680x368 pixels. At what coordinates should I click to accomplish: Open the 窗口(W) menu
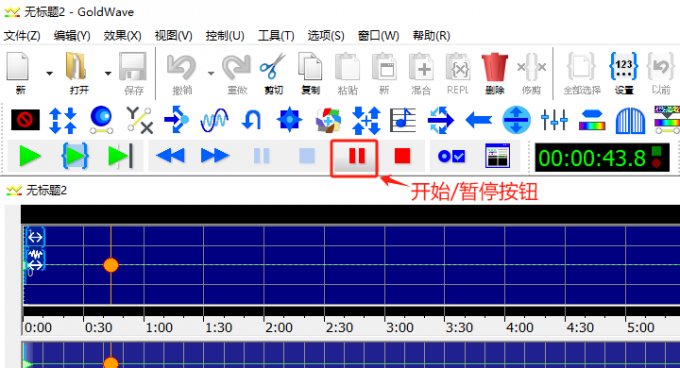378,36
